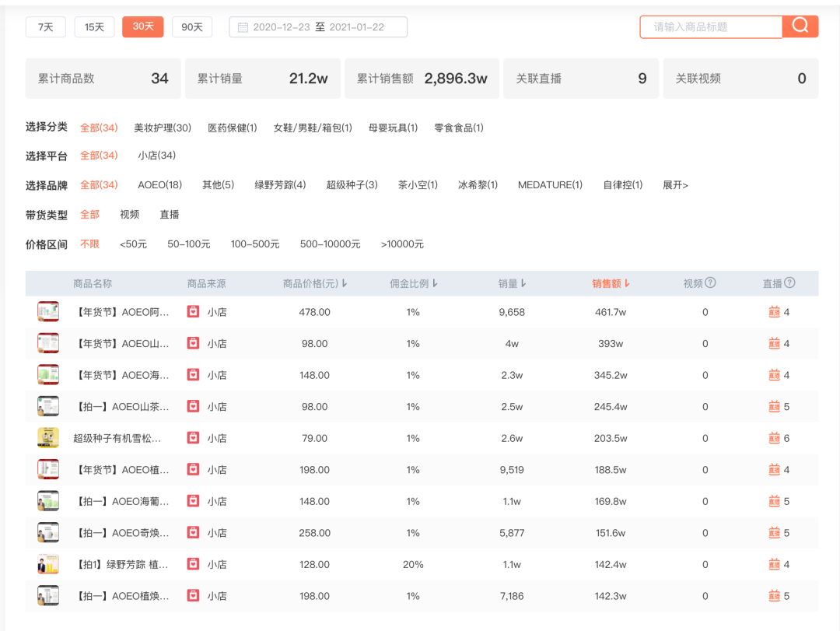Open thumbnail of 【年货节】AOEO阿 product
840x631 pixels.
[48, 311]
